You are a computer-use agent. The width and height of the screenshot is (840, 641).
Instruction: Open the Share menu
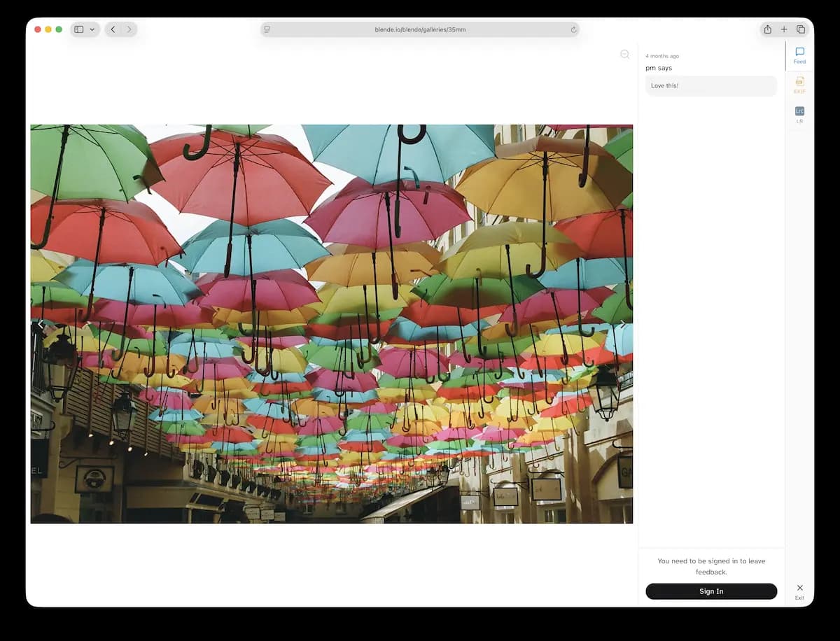point(768,29)
